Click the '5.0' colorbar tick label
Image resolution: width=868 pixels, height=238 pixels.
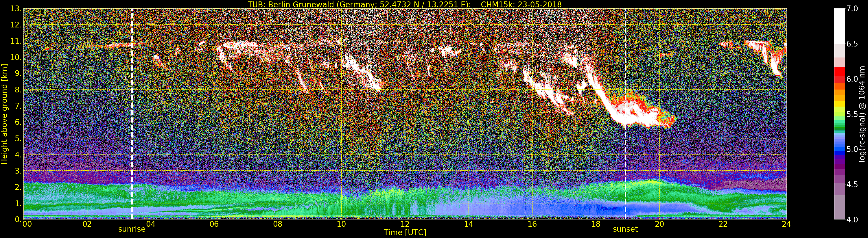[x=852, y=149]
